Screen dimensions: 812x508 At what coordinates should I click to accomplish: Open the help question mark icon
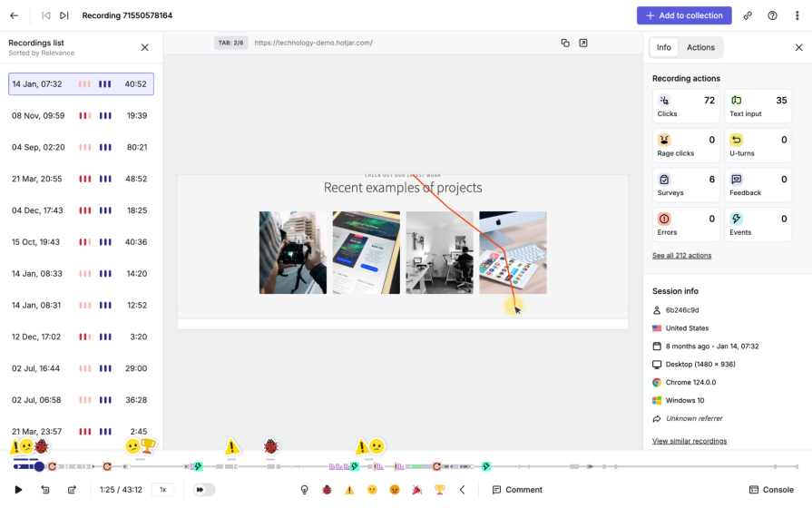coord(772,15)
